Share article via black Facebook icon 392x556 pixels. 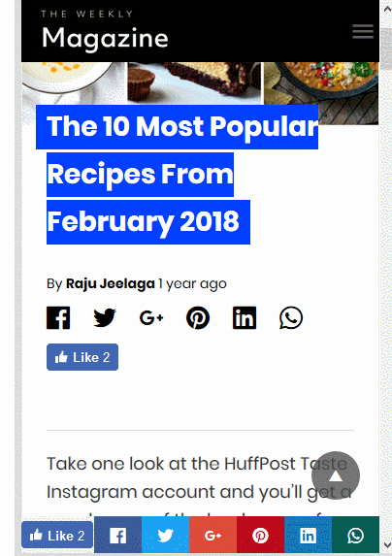[58, 317]
